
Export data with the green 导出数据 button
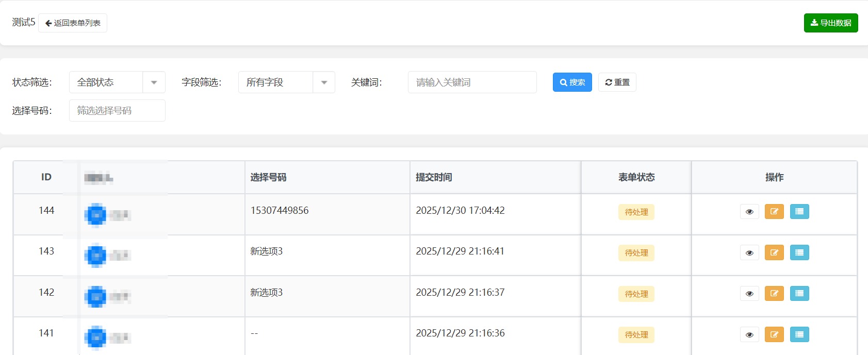tap(830, 23)
